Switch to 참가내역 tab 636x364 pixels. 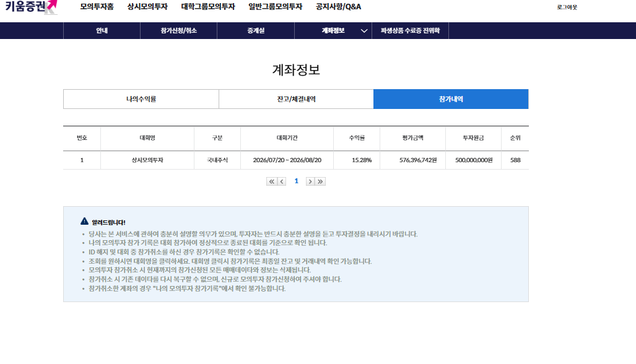(451, 99)
